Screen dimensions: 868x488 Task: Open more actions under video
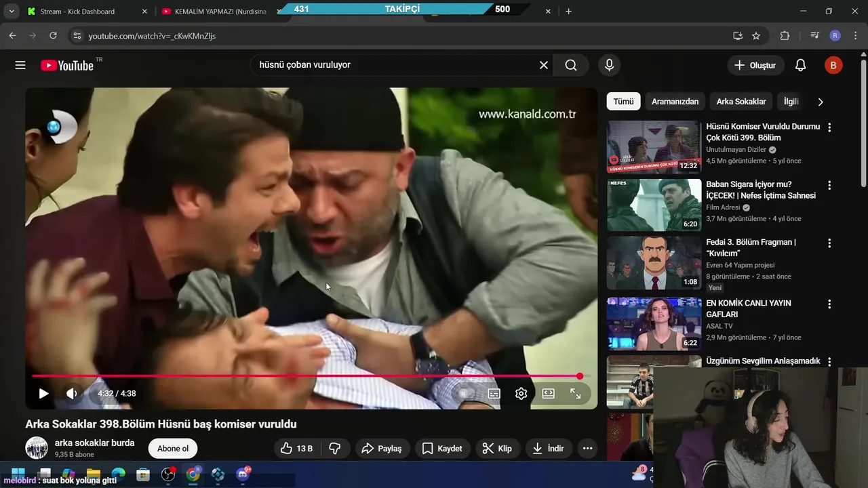coord(587,449)
